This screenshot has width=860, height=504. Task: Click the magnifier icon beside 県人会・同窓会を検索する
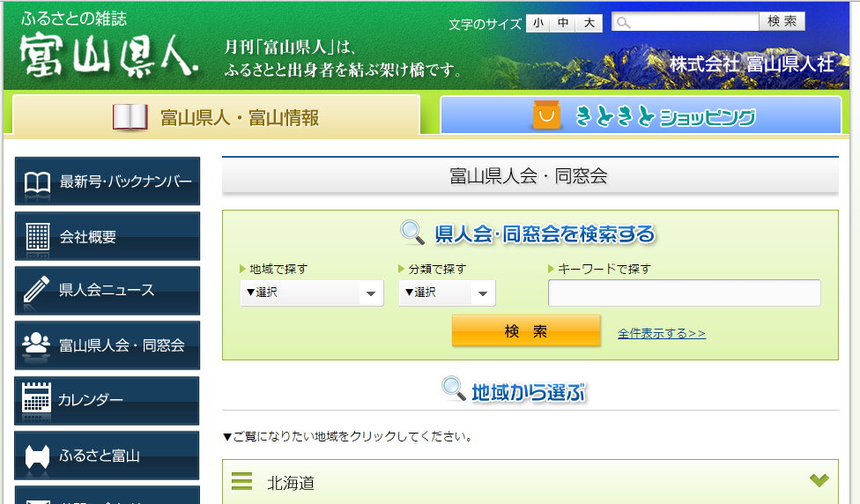coord(412,233)
